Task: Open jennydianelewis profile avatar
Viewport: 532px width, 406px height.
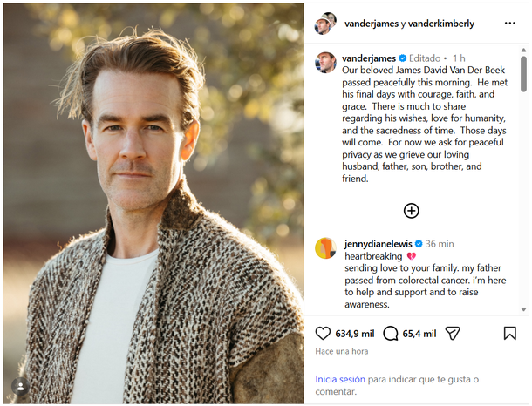Action: (x=325, y=248)
